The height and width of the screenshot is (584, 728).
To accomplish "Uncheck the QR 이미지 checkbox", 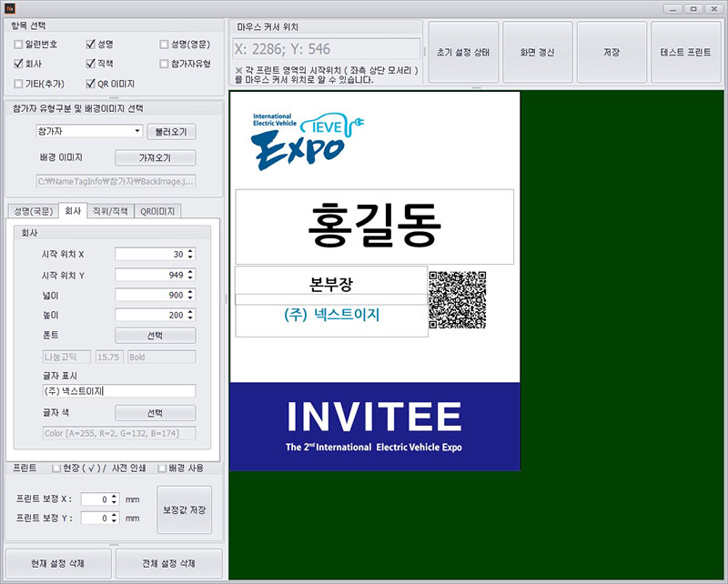I will (x=90, y=84).
